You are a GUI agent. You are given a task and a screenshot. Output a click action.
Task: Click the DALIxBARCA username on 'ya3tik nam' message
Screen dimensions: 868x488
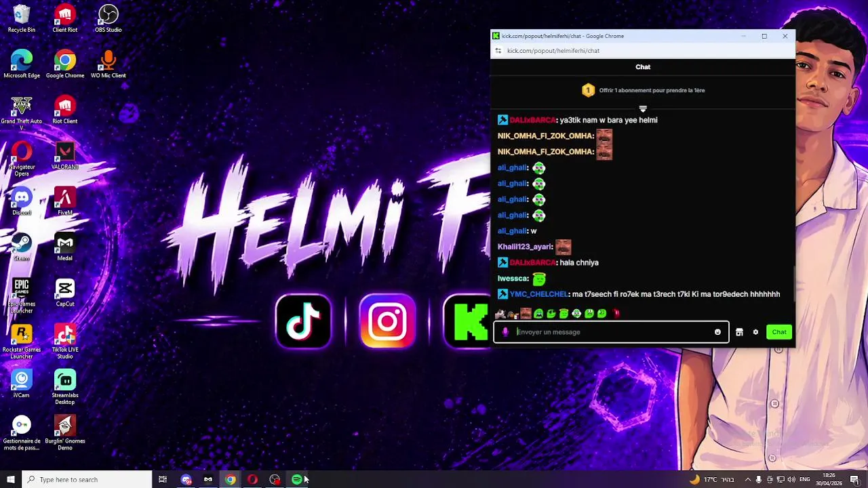[x=532, y=120]
